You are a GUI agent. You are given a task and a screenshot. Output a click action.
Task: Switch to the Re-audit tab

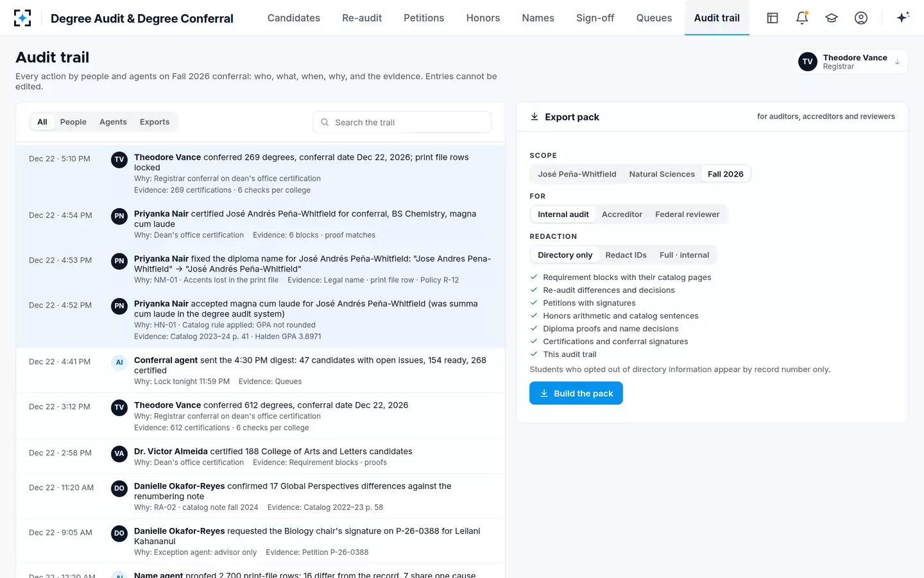(362, 18)
